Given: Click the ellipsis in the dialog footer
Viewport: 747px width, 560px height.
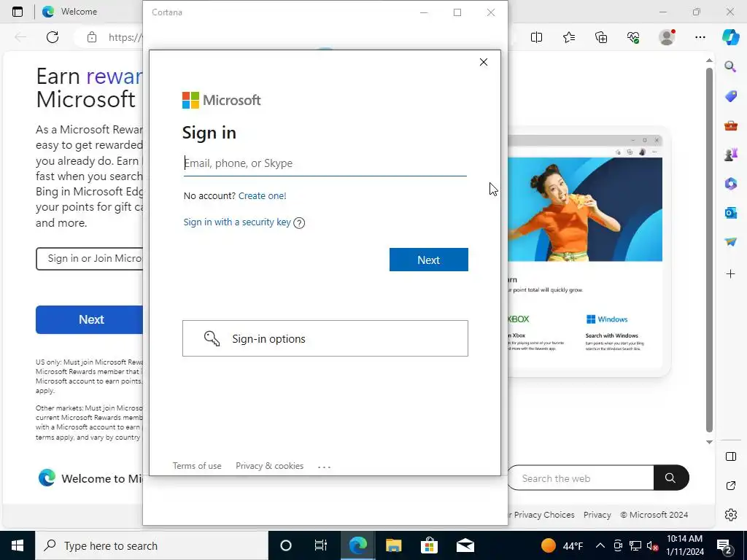Looking at the screenshot, I should [x=324, y=467].
